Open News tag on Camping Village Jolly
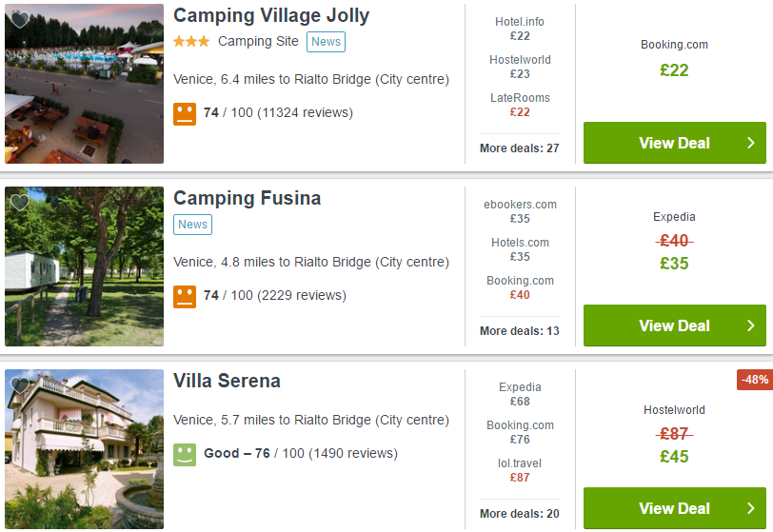Screen dimensions: 773x532 click(326, 42)
